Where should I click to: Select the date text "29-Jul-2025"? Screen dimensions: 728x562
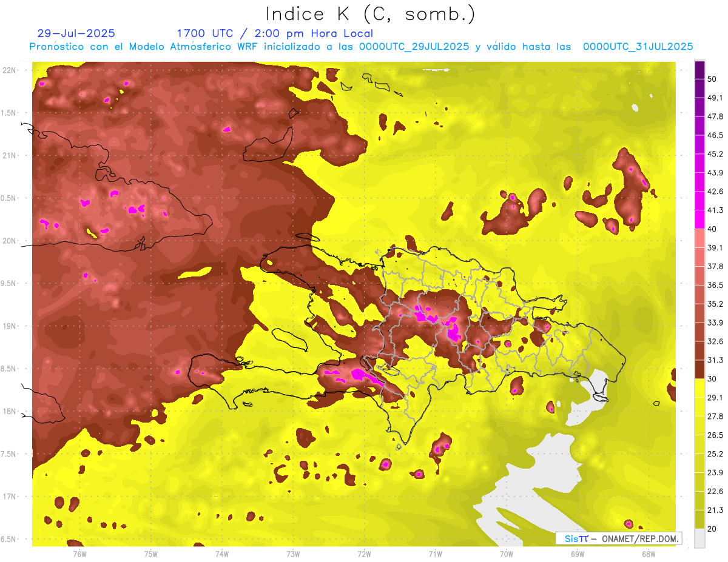coord(76,33)
